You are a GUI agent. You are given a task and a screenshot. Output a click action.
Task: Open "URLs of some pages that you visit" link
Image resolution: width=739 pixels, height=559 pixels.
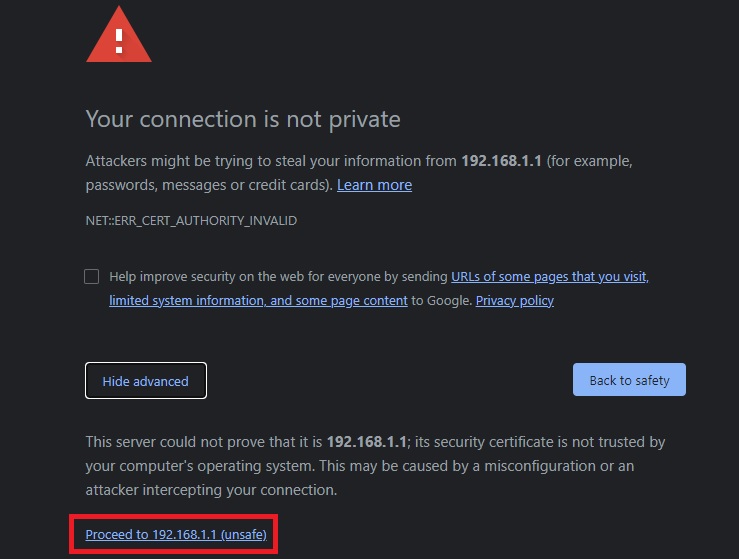click(549, 277)
